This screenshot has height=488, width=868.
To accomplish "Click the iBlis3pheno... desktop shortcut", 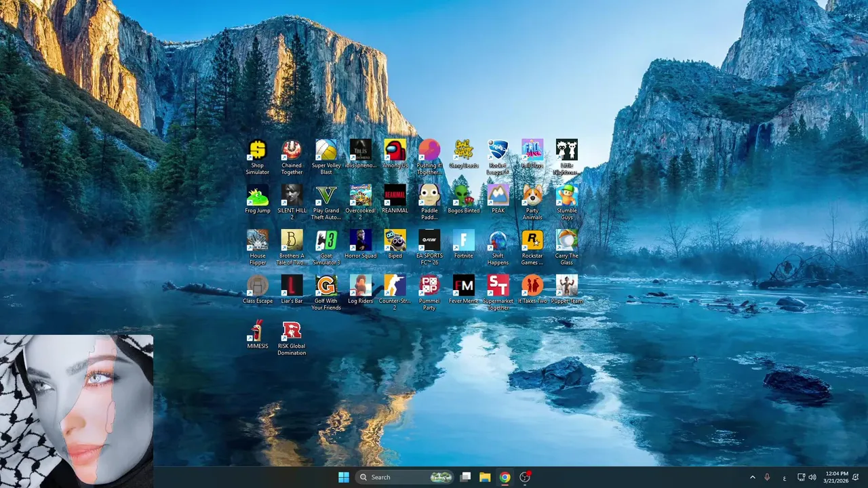I will pyautogui.click(x=360, y=154).
